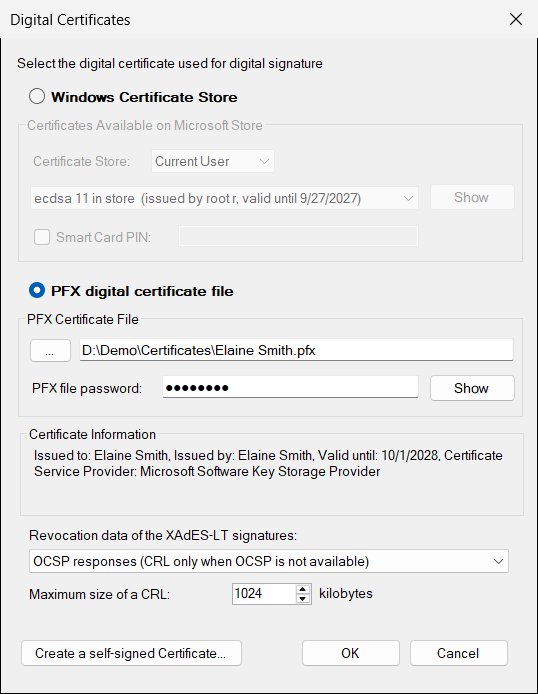Open the Certificate Store dropdown (Current User)
This screenshot has width=538, height=694.
(x=213, y=161)
